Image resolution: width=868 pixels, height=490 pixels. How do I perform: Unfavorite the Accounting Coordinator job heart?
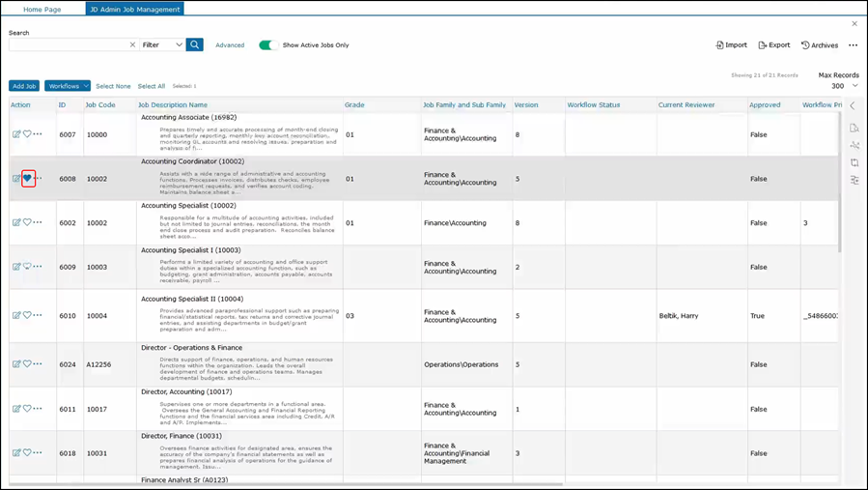click(x=28, y=179)
